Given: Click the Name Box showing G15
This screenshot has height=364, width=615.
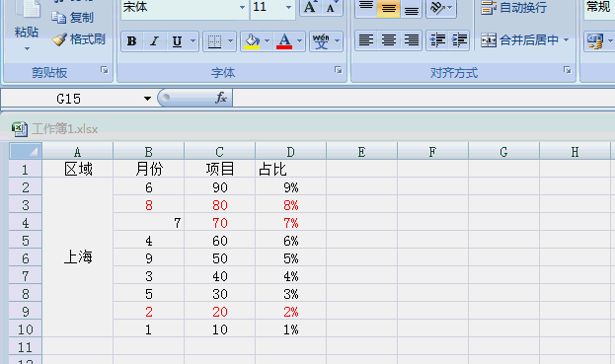Looking at the screenshot, I should coord(69,99).
